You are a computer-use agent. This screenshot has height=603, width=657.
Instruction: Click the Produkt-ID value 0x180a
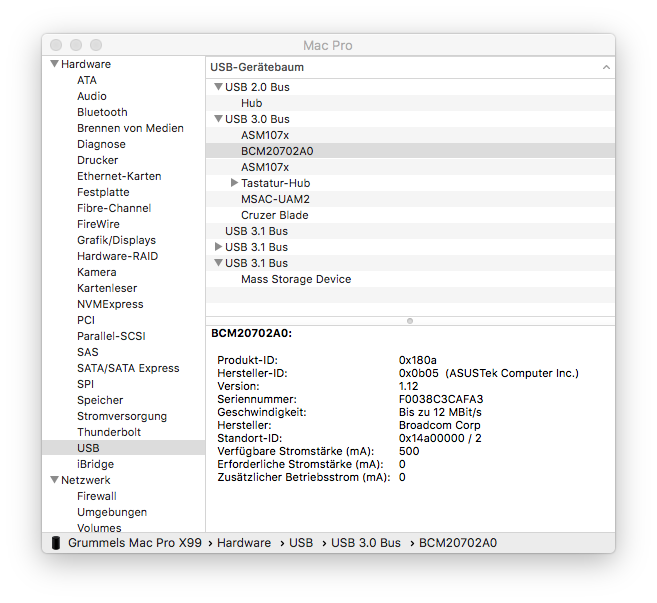click(418, 360)
